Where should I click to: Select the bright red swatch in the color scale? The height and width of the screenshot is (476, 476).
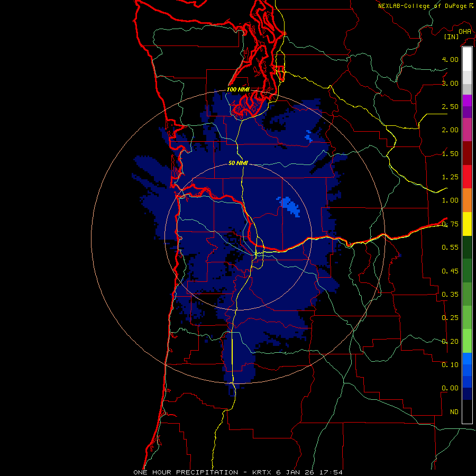click(467, 177)
